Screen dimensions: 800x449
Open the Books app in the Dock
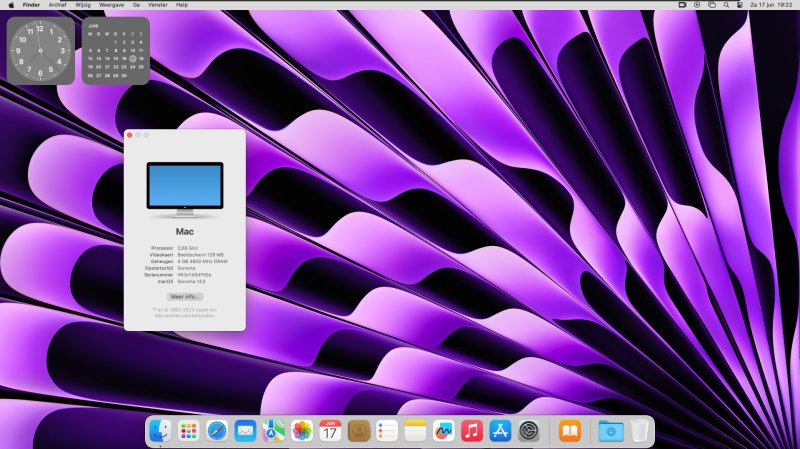pos(569,431)
